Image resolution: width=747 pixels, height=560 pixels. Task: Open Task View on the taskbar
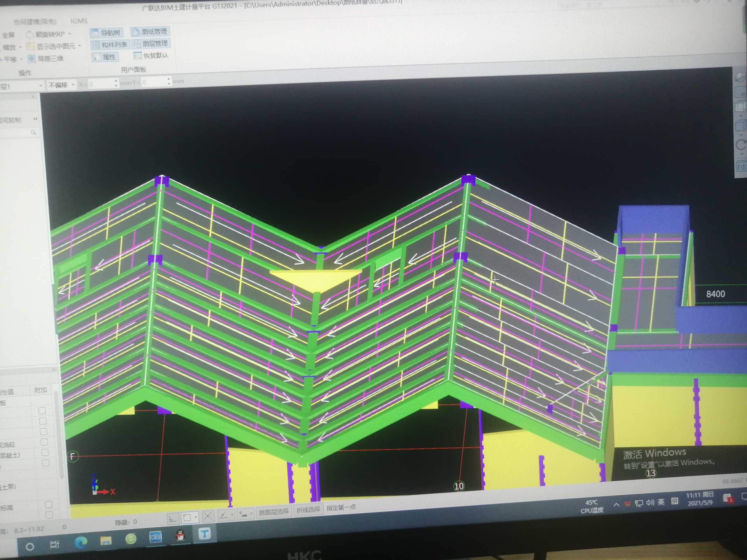54,545
